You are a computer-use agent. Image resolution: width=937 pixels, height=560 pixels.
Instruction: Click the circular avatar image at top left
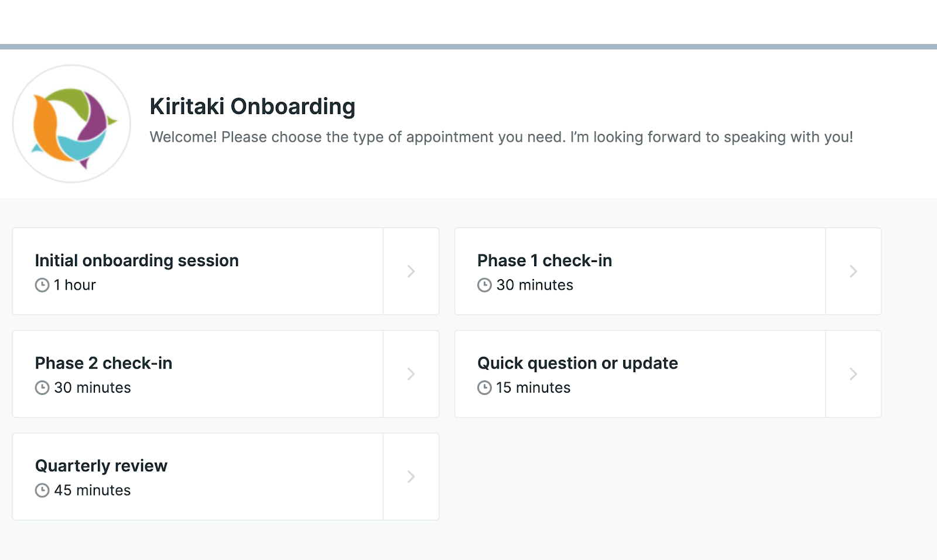pos(71,124)
